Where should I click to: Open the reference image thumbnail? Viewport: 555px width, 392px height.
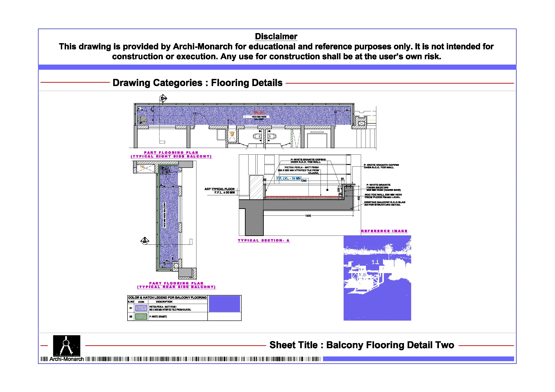[x=377, y=278]
